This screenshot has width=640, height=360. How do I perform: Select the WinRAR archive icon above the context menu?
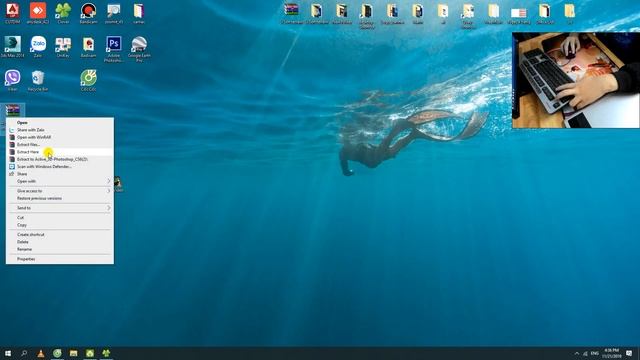point(13,110)
